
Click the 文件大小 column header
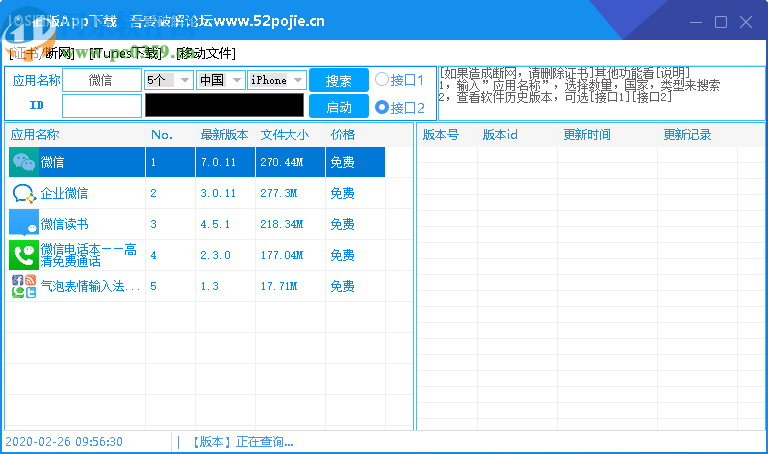pos(285,135)
